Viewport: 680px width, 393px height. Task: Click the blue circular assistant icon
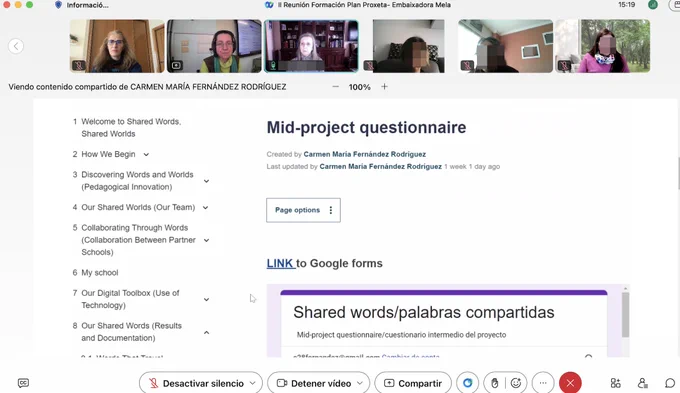[x=468, y=383]
